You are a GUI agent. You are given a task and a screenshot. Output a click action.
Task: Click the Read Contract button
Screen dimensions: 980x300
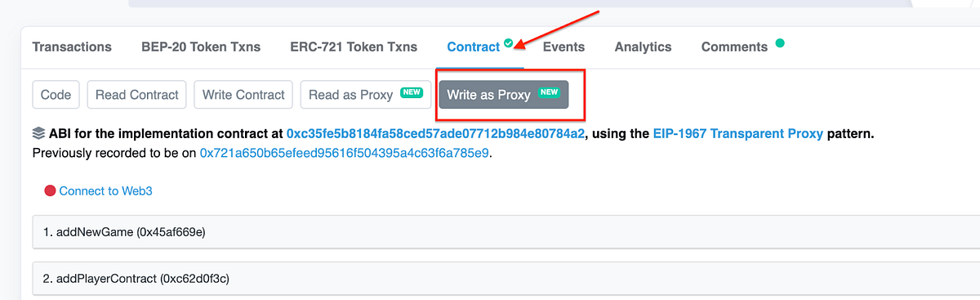click(x=137, y=95)
